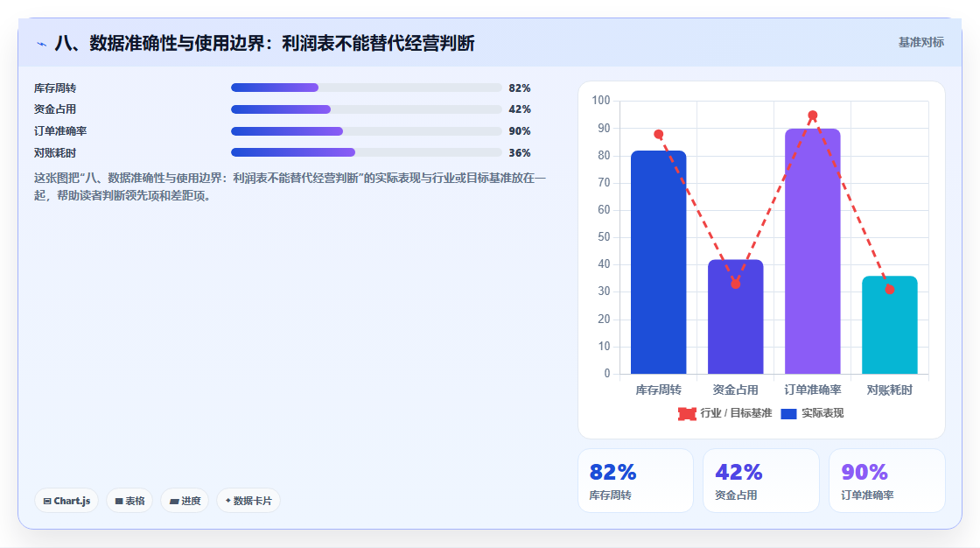Click the red benchmark point on 资金占用 bar

coord(736,284)
